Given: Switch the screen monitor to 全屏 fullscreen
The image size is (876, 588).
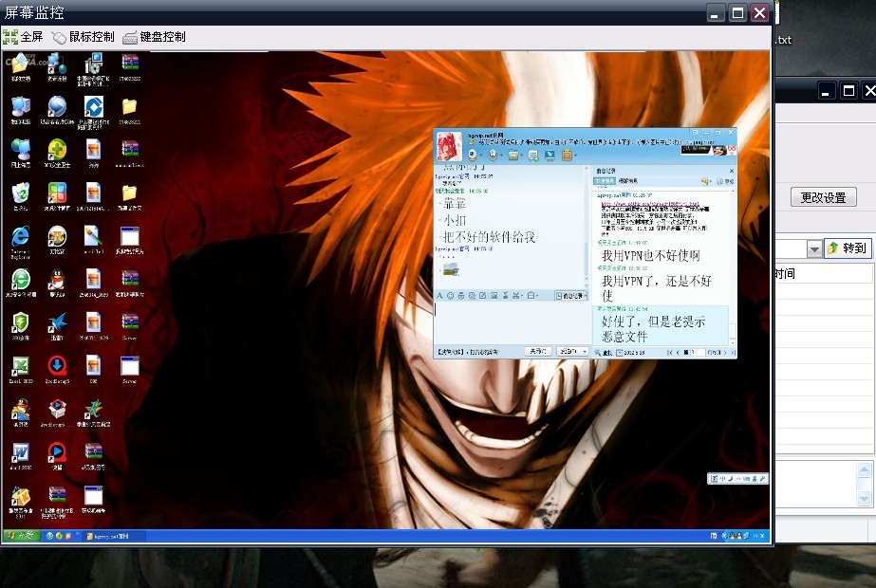Looking at the screenshot, I should point(23,37).
